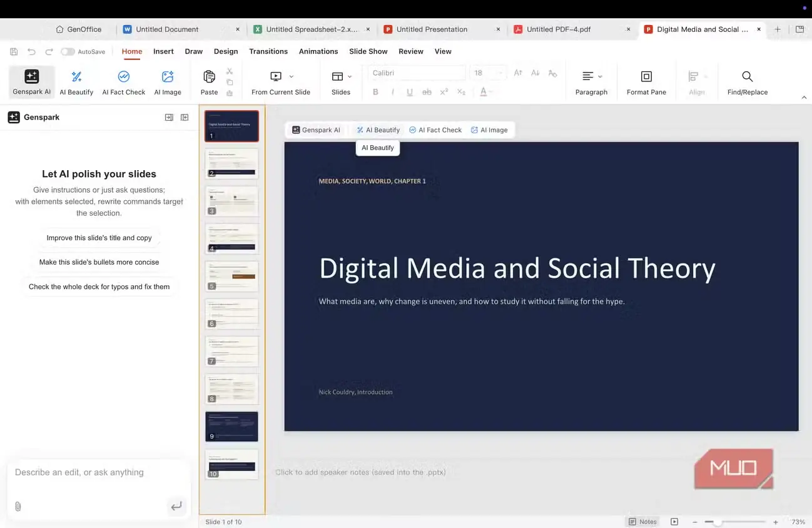Viewport: 812px width, 528px height.
Task: Open Find/Replace magnifier tool
Action: [x=747, y=82]
